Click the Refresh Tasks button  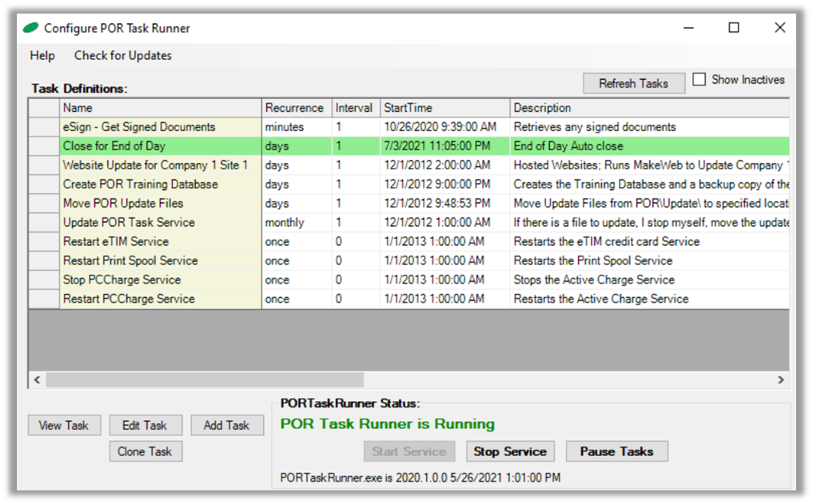[633, 83]
